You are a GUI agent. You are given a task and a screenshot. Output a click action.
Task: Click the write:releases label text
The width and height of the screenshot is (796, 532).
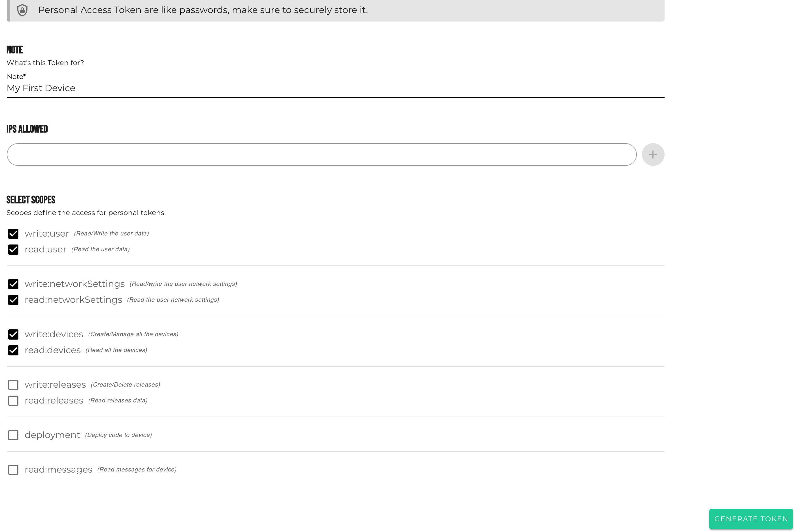pos(55,385)
